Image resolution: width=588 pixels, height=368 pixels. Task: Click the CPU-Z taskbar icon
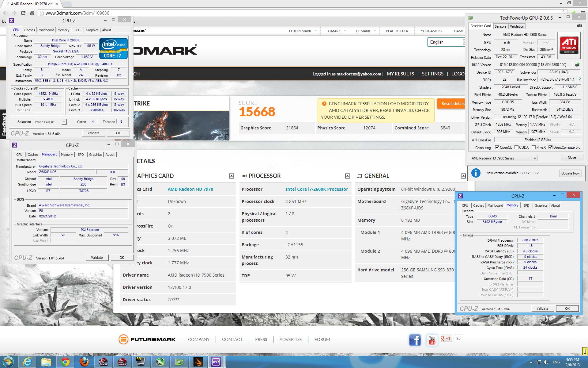pos(217,362)
